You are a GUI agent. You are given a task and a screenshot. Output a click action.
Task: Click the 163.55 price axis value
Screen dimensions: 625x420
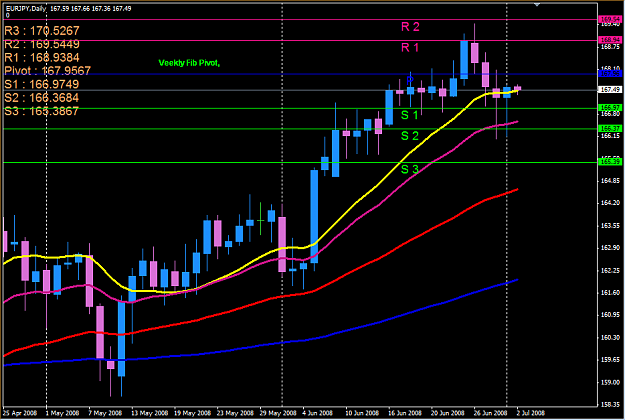610,226
